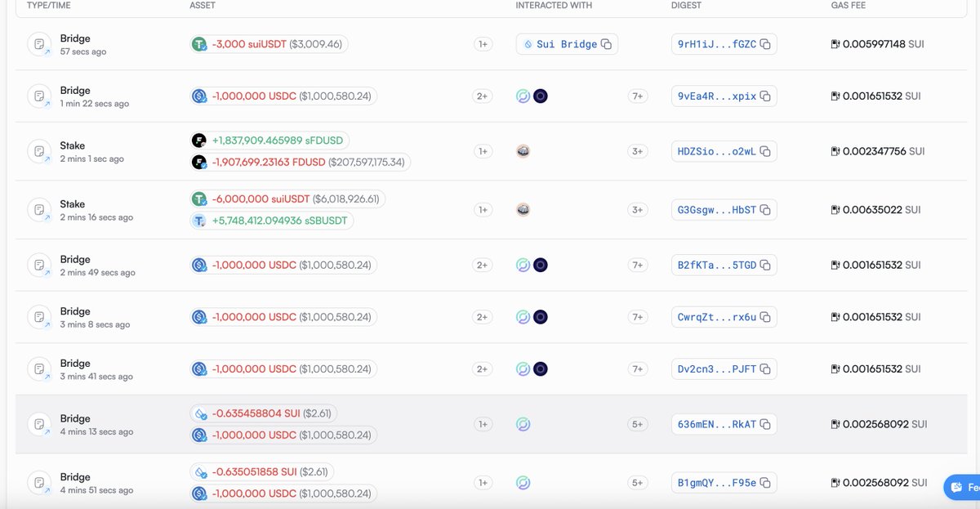Select the -6,000,000 suiUSDT chip

tap(287, 199)
